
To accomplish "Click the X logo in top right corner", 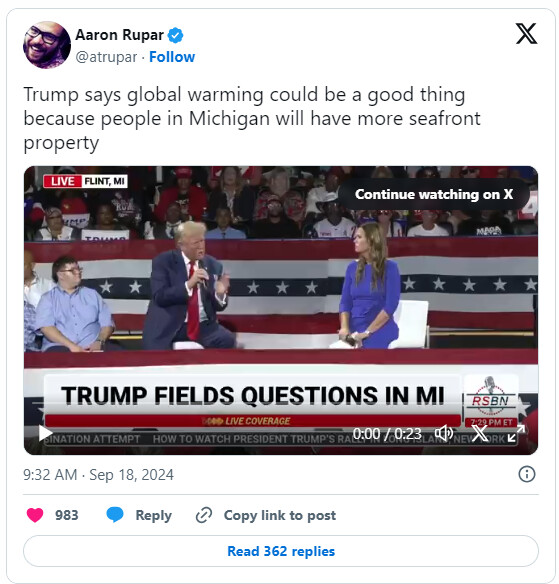I will click(x=526, y=34).
